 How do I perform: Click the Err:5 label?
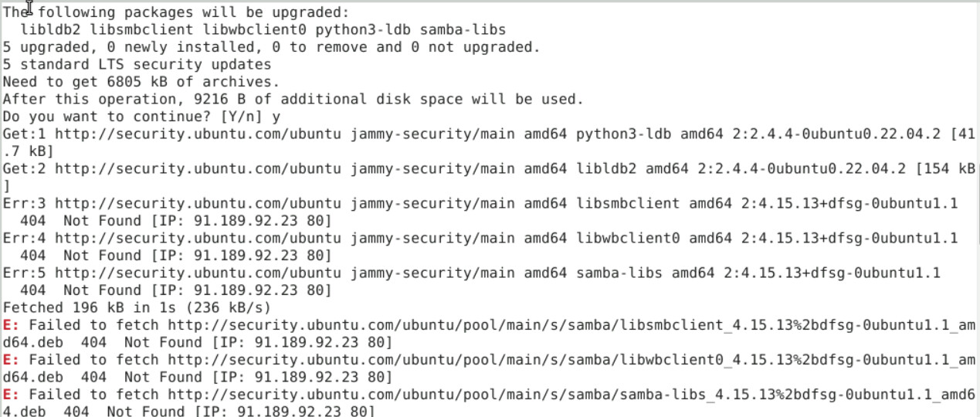click(x=24, y=273)
